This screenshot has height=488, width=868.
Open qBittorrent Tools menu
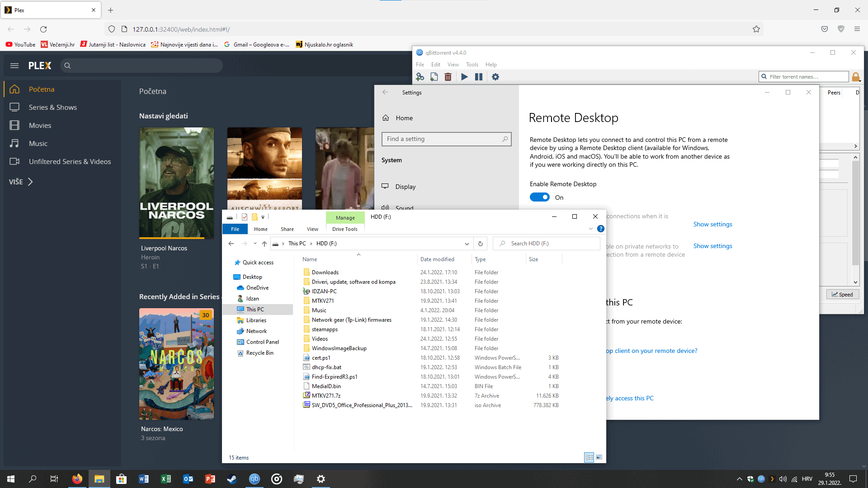click(472, 65)
